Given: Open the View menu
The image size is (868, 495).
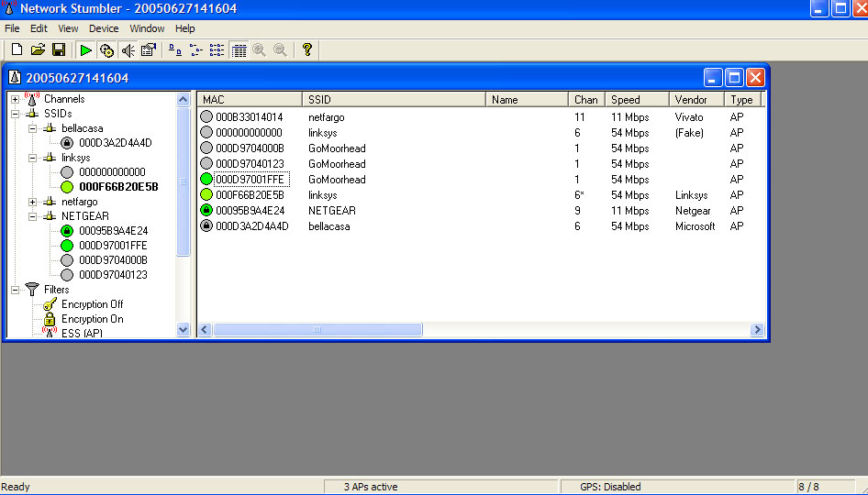Looking at the screenshot, I should [x=68, y=28].
